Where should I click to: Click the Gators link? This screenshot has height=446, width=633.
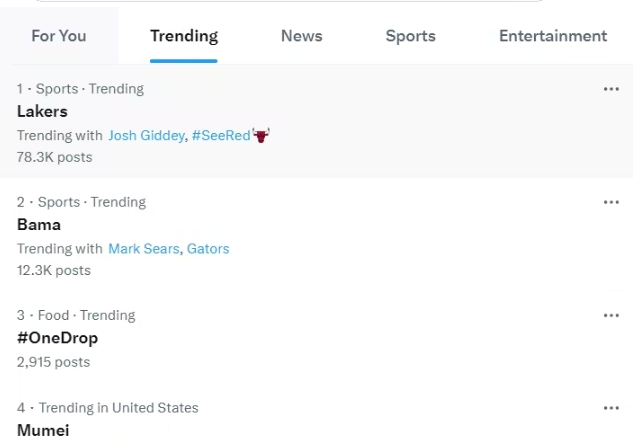(208, 248)
